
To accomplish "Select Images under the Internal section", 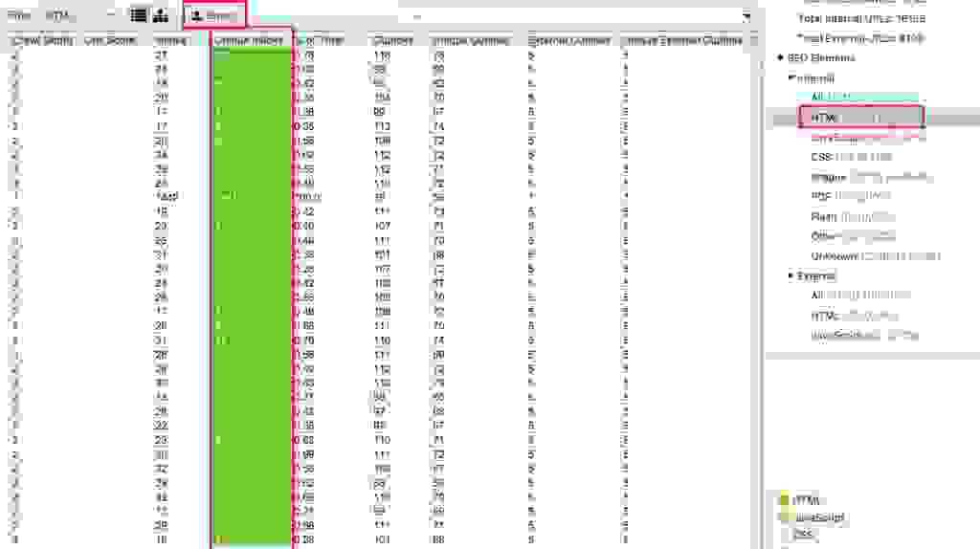I will coord(871,177).
